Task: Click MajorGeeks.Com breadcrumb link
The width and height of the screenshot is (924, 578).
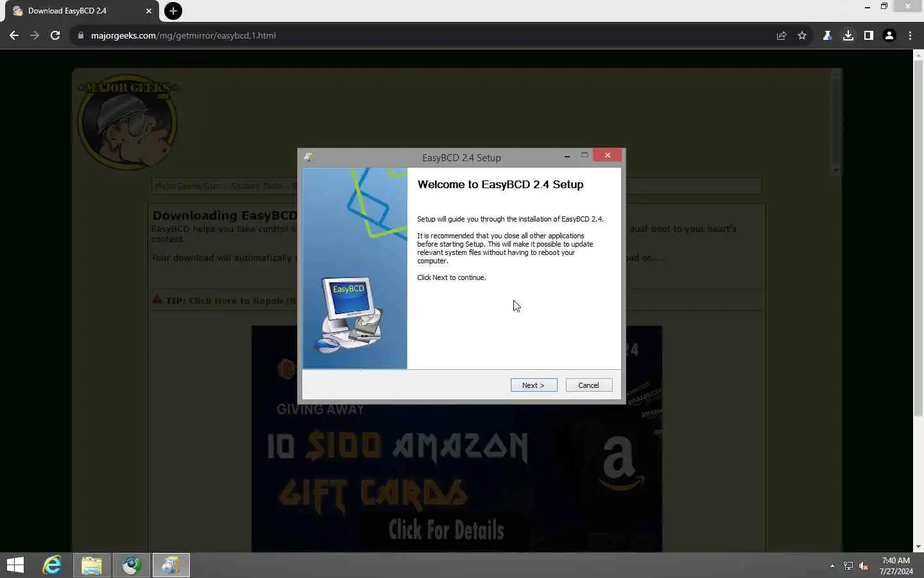Action: [187, 186]
